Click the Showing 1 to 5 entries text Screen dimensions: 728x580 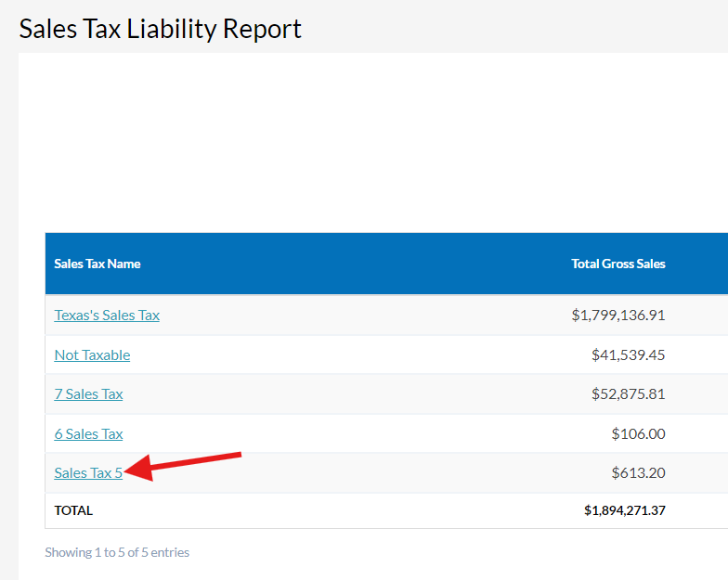click(x=117, y=552)
